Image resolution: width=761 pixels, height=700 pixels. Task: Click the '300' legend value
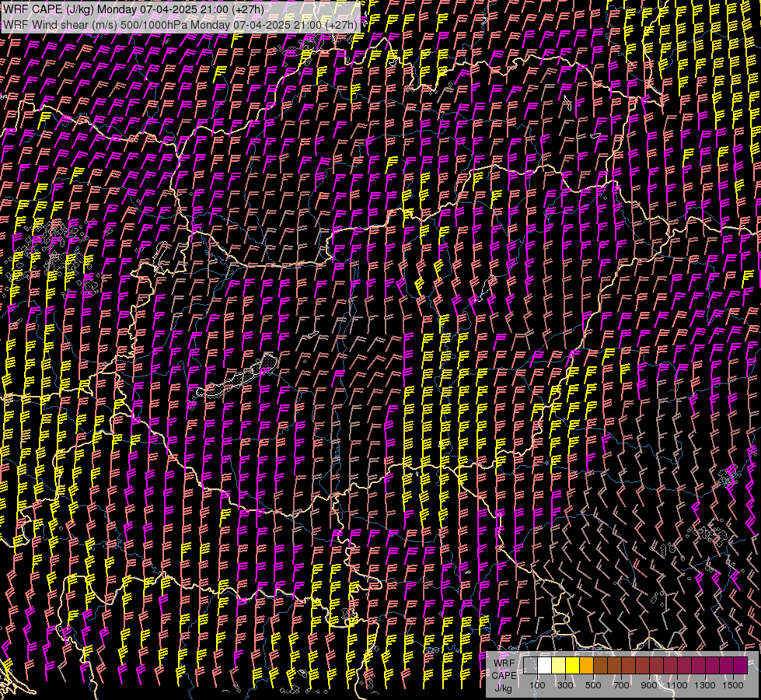tap(565, 685)
